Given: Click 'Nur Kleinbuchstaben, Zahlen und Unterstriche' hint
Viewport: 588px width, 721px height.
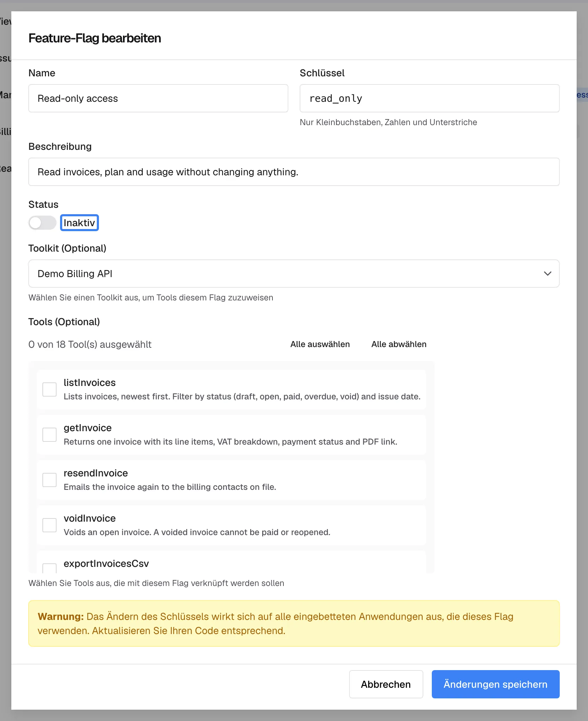Looking at the screenshot, I should (x=388, y=122).
